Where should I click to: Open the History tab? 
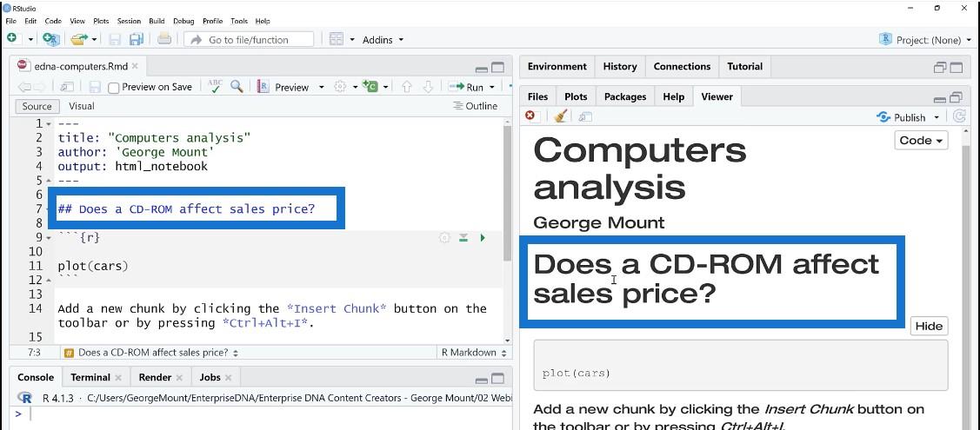619,66
